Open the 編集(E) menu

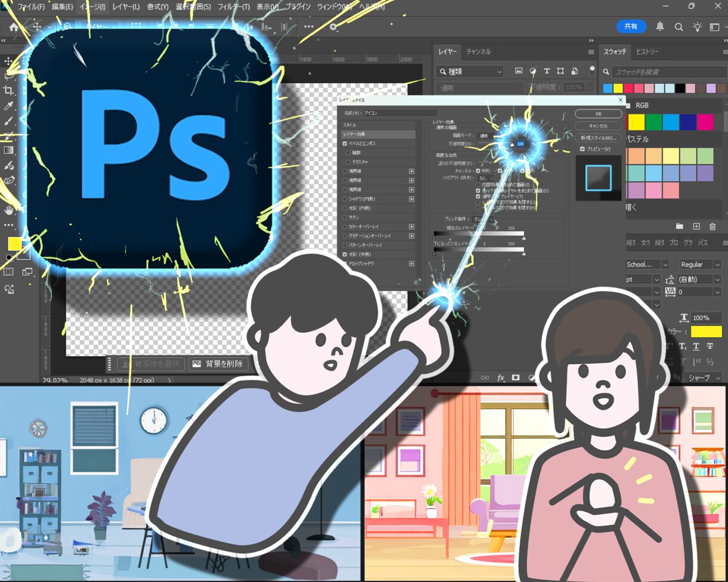pyautogui.click(x=62, y=7)
